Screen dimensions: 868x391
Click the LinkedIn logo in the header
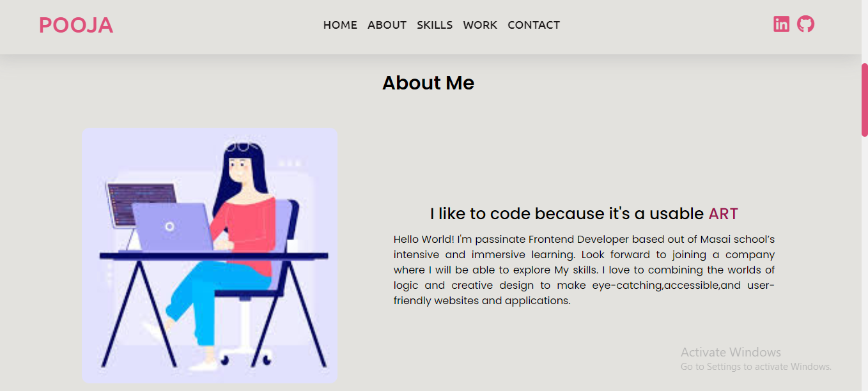click(x=781, y=24)
